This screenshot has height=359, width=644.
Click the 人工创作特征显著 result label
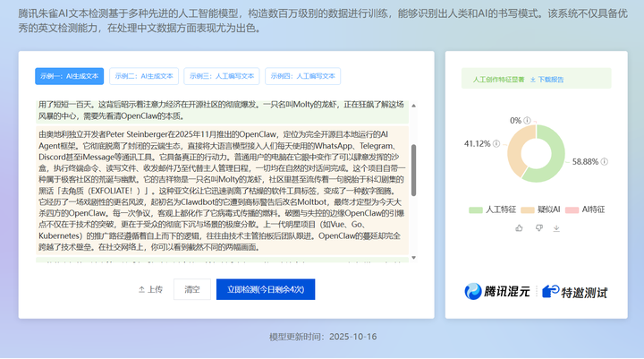pos(498,80)
